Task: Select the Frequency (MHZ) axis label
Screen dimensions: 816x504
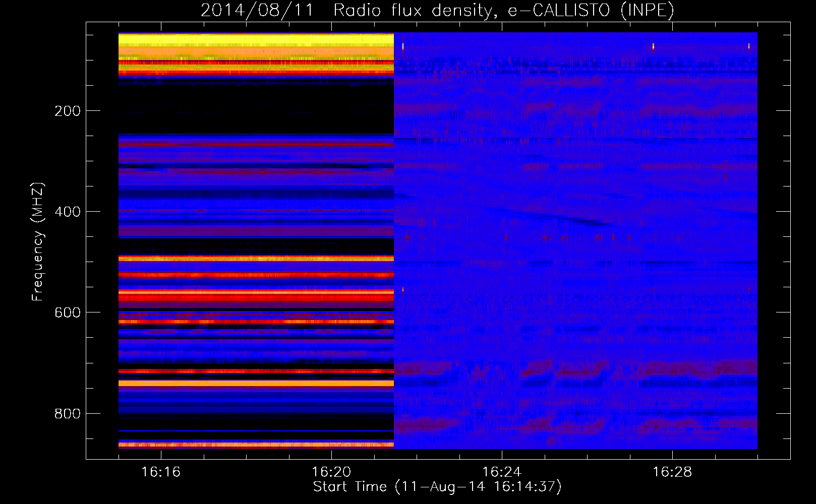Action: point(38,241)
